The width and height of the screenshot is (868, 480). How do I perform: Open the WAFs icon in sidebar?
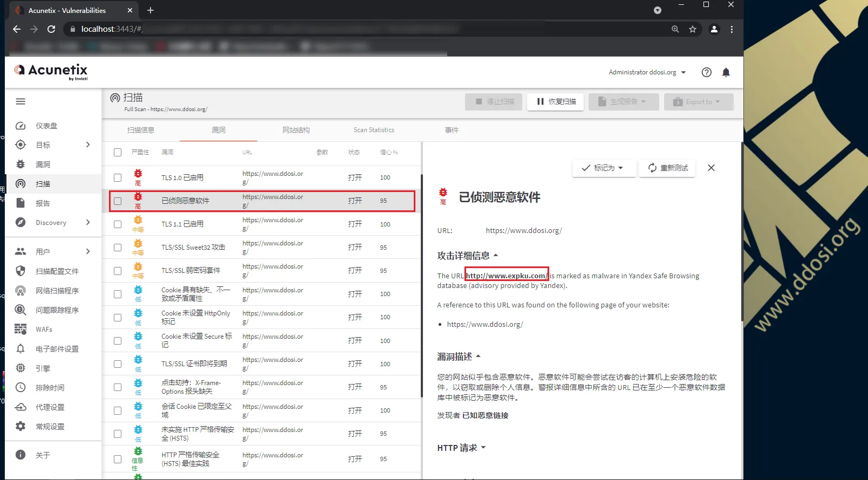click(x=20, y=329)
